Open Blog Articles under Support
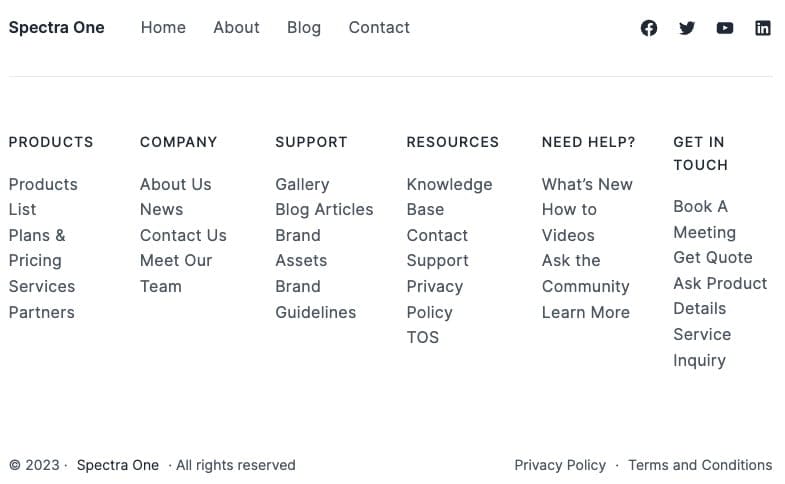785x484 pixels. (324, 210)
